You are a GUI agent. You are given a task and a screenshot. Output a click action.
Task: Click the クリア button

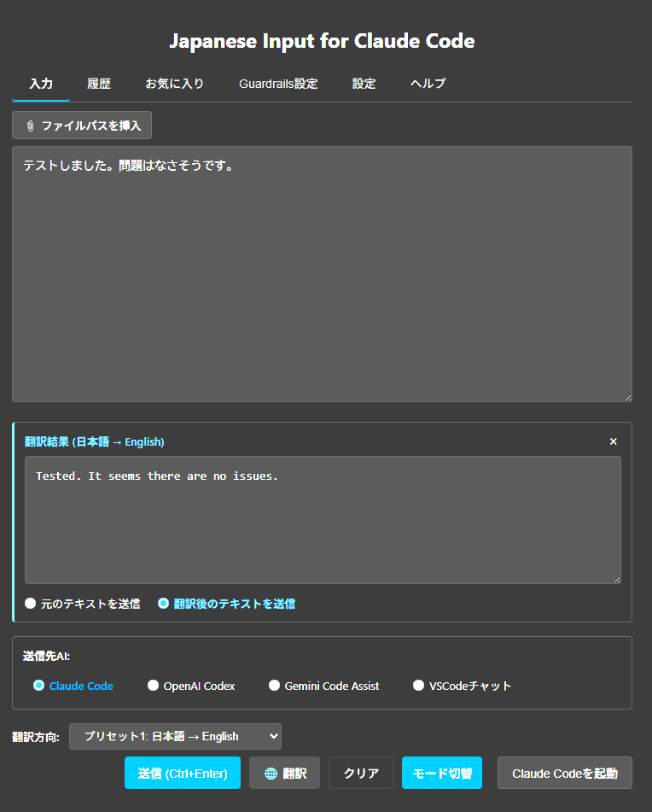coord(361,773)
